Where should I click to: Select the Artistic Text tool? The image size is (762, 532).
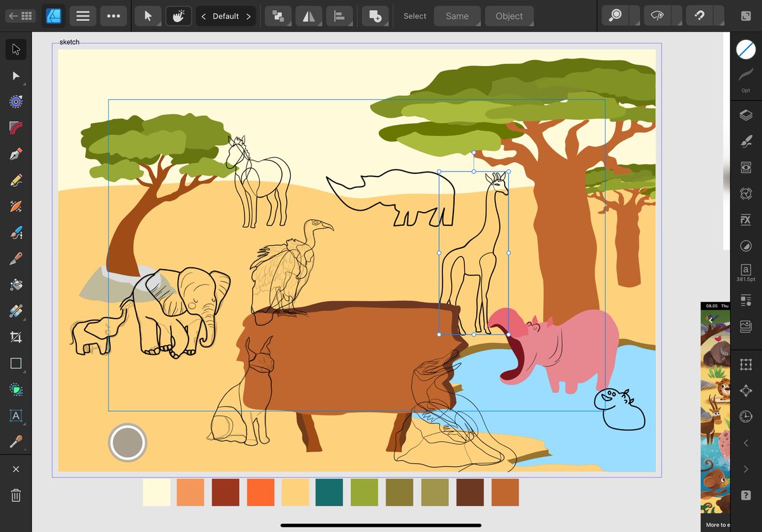pyautogui.click(x=15, y=417)
